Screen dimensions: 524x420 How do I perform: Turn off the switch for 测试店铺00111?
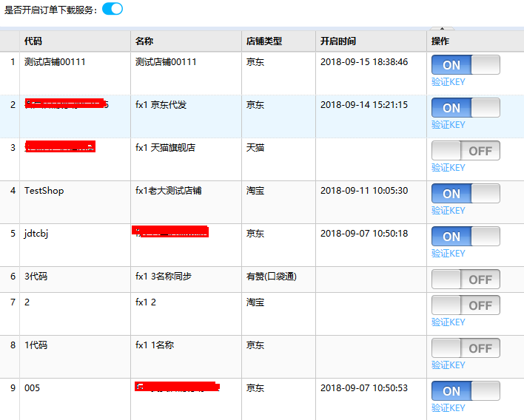click(466, 65)
